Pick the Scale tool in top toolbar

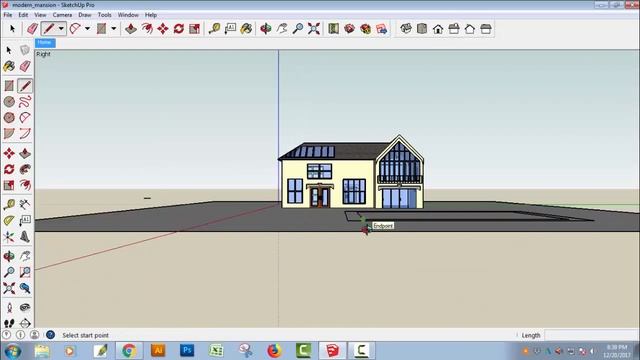pos(195,29)
